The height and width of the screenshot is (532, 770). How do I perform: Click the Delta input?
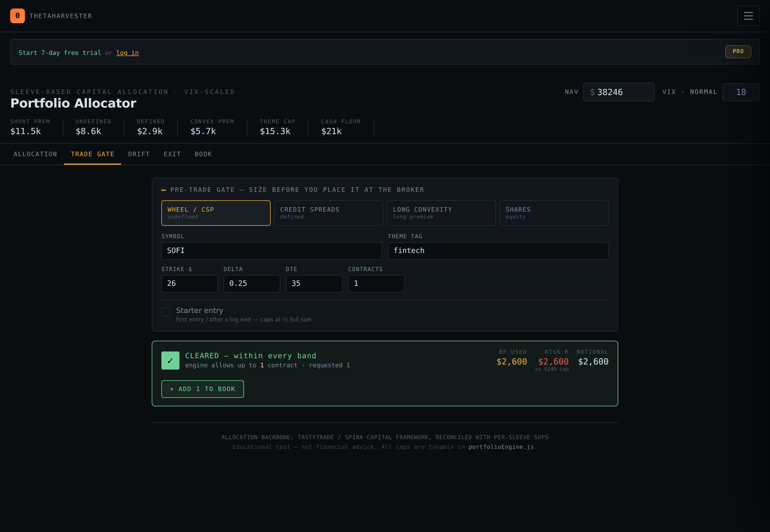click(252, 284)
